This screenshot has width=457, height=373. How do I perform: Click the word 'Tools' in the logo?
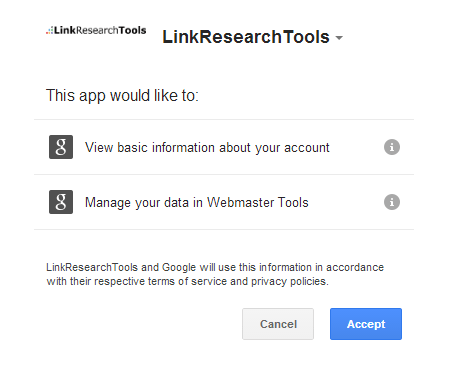(x=132, y=30)
